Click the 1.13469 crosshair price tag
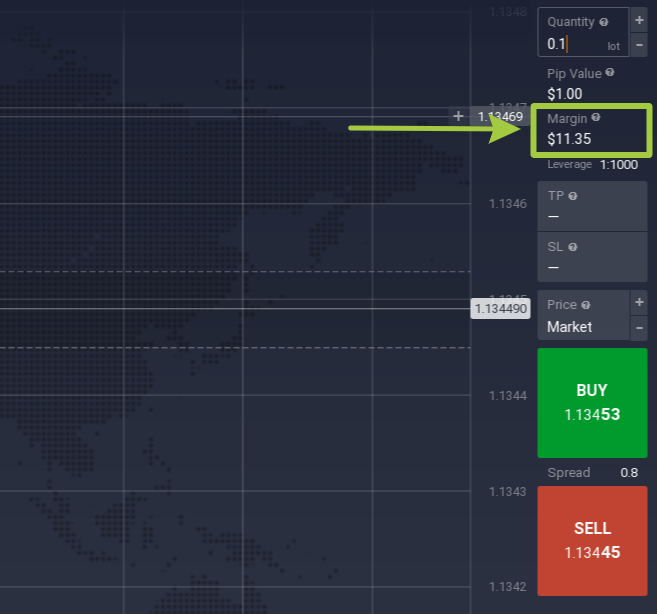This screenshot has width=657, height=614. 501,117
